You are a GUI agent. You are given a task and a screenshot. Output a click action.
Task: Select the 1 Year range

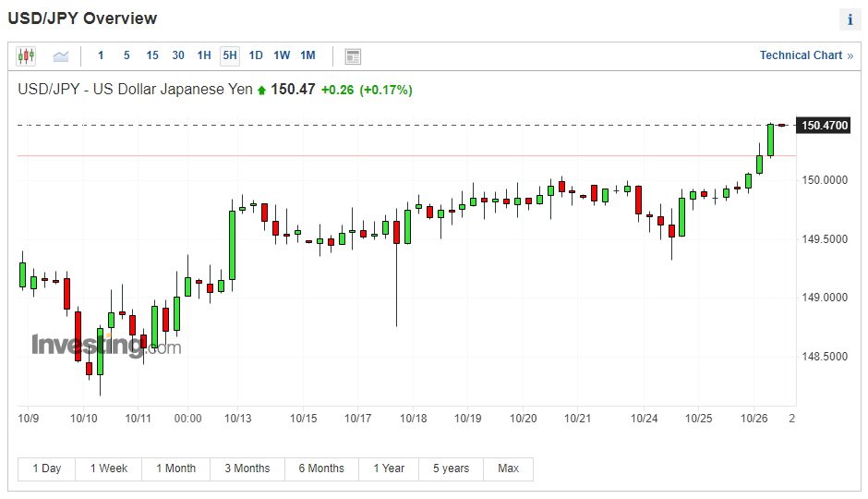pyautogui.click(x=389, y=469)
